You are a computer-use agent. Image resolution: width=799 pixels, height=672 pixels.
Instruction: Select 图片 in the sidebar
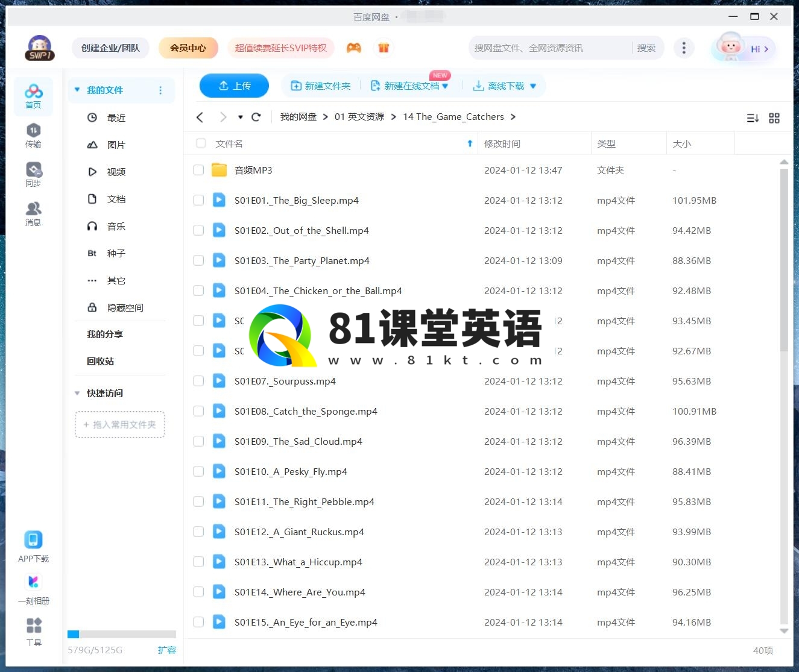coord(116,145)
